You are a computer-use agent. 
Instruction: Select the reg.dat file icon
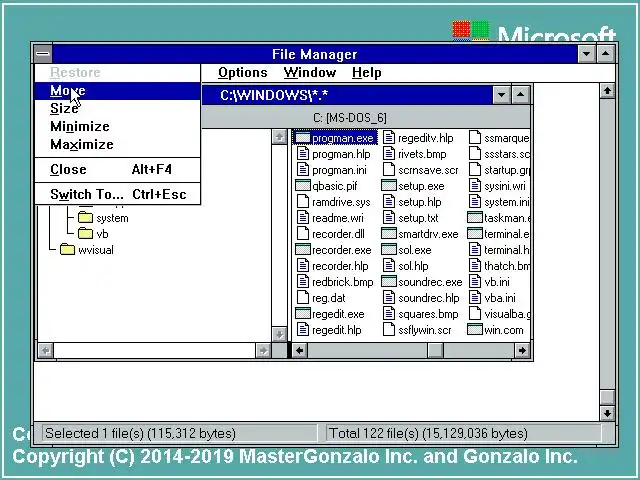(303, 298)
